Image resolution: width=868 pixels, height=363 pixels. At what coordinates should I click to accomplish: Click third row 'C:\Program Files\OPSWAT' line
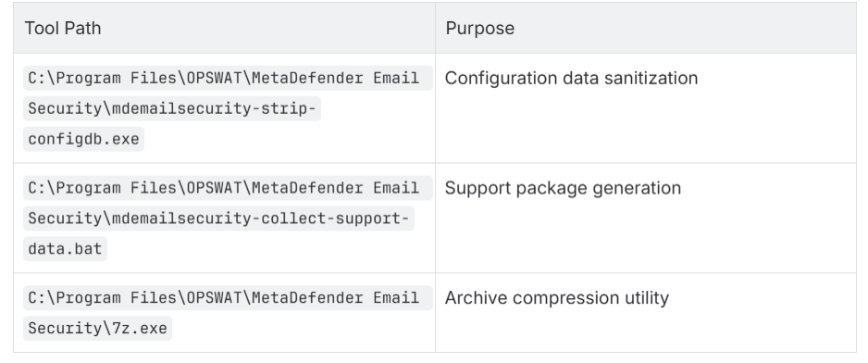(x=228, y=297)
